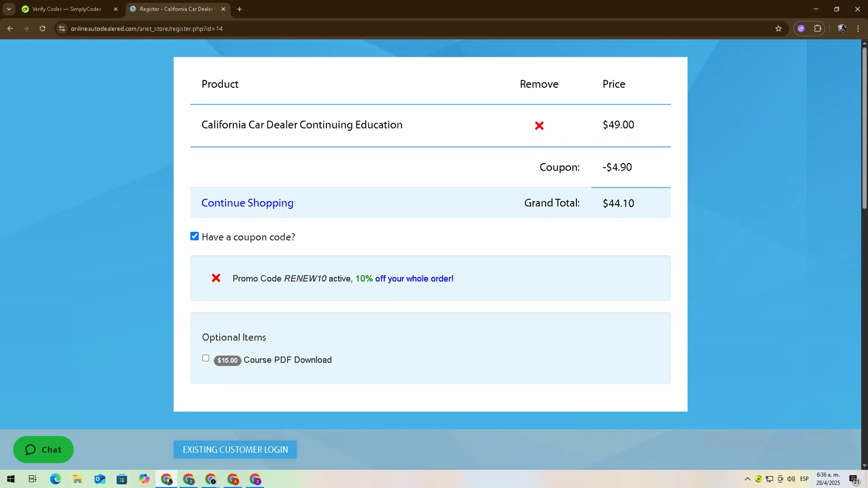Bookmark this page with the star icon

coord(778,28)
